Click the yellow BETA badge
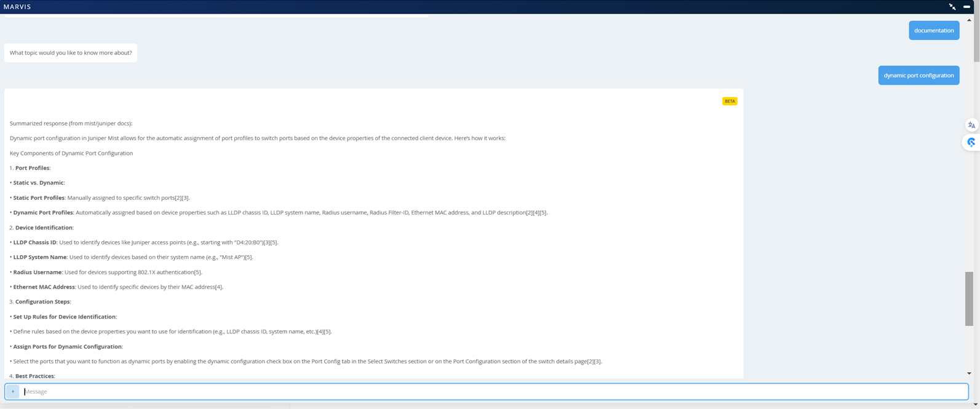Screen dimensions: 980x409 click(x=729, y=101)
